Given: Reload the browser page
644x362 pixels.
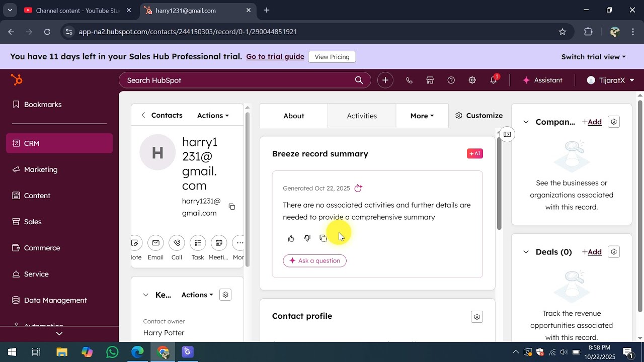Looking at the screenshot, I should click(x=47, y=32).
